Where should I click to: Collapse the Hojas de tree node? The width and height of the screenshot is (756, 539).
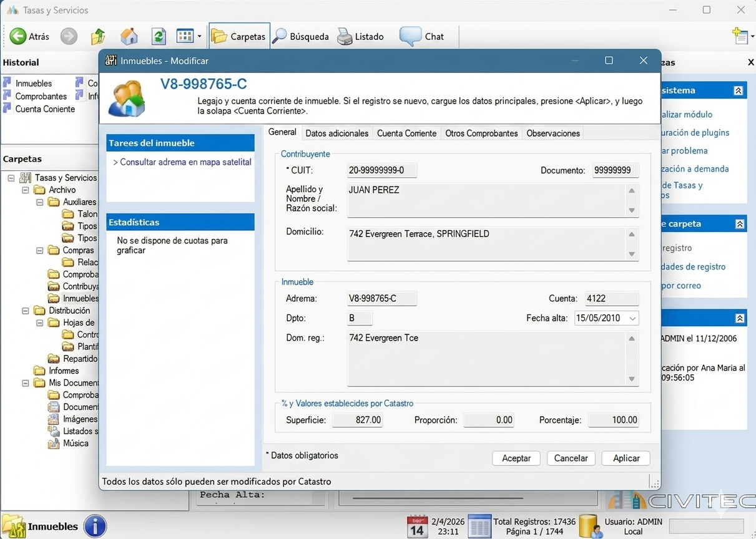[40, 323]
